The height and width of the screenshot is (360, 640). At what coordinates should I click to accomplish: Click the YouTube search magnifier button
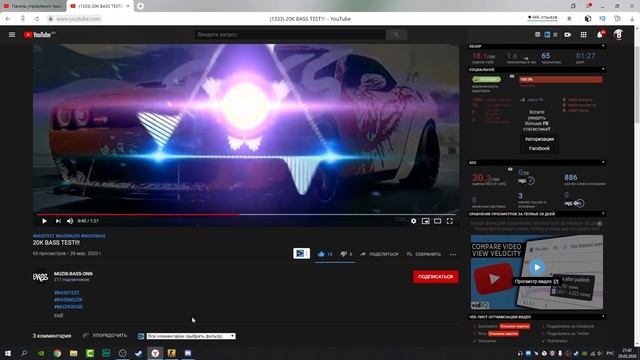[396, 35]
